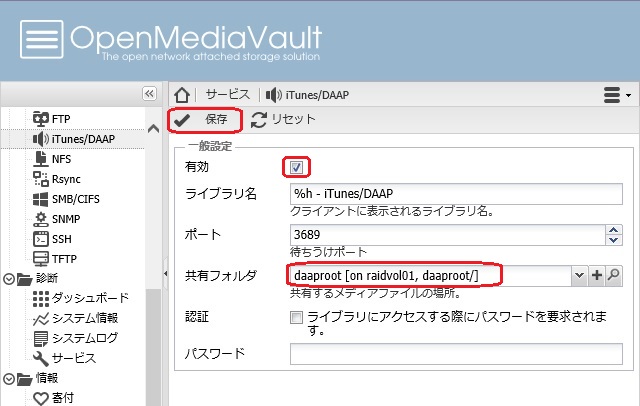Select the SMB/CIFS tree item label
Viewport: 640px width, 406px height.
coord(76,199)
